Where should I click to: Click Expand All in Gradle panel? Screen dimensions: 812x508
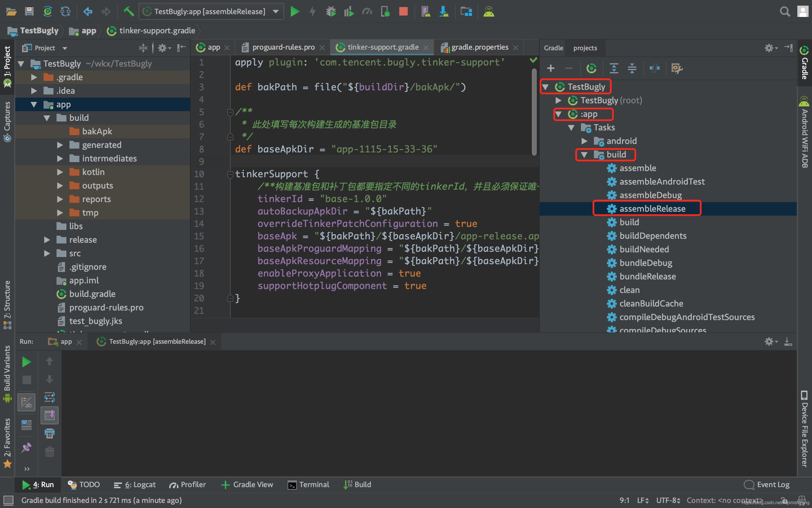pyautogui.click(x=614, y=68)
